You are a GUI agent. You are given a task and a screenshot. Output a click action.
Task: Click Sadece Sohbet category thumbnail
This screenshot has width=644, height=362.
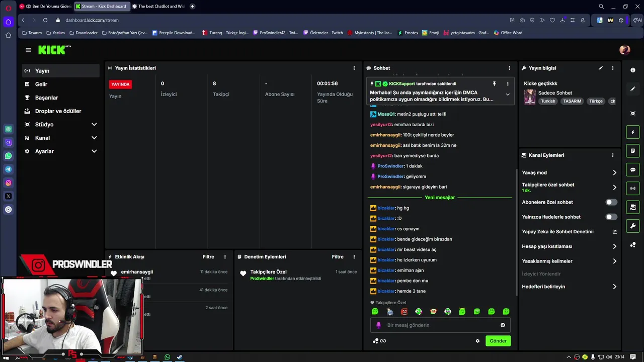pos(530,97)
